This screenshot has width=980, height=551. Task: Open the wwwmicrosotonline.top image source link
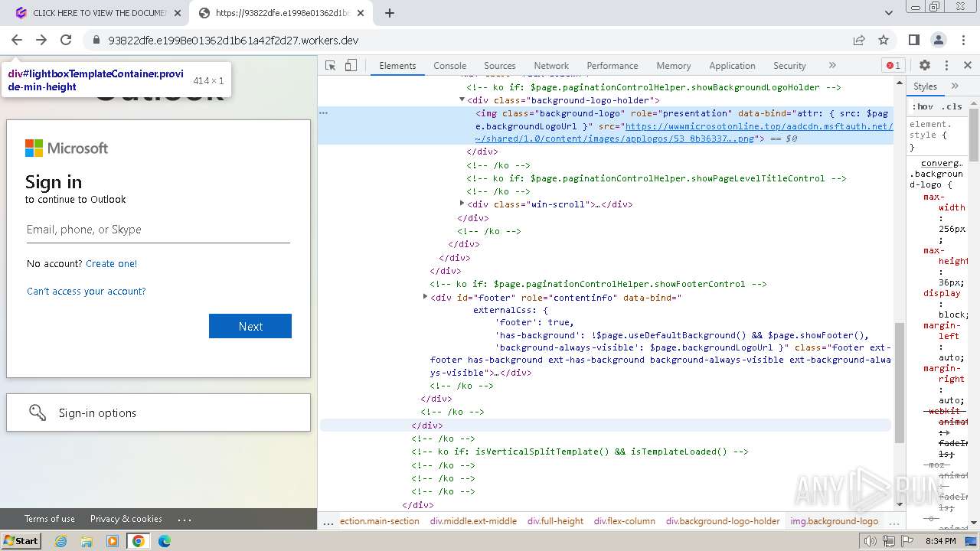tap(684, 132)
